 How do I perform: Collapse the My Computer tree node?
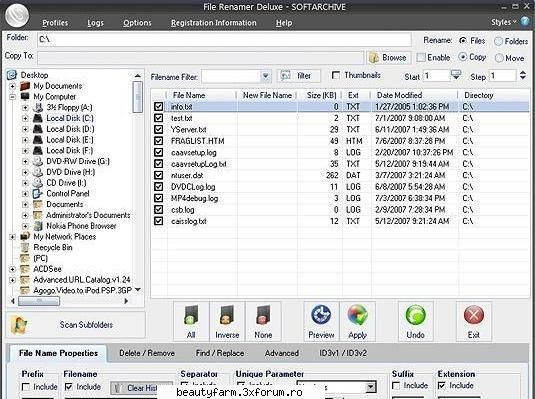pos(13,97)
